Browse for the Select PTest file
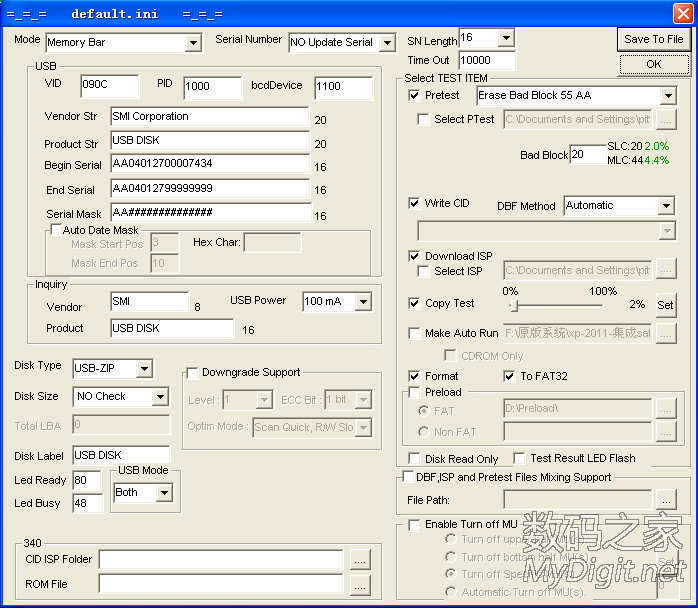The image size is (698, 610). [666, 120]
